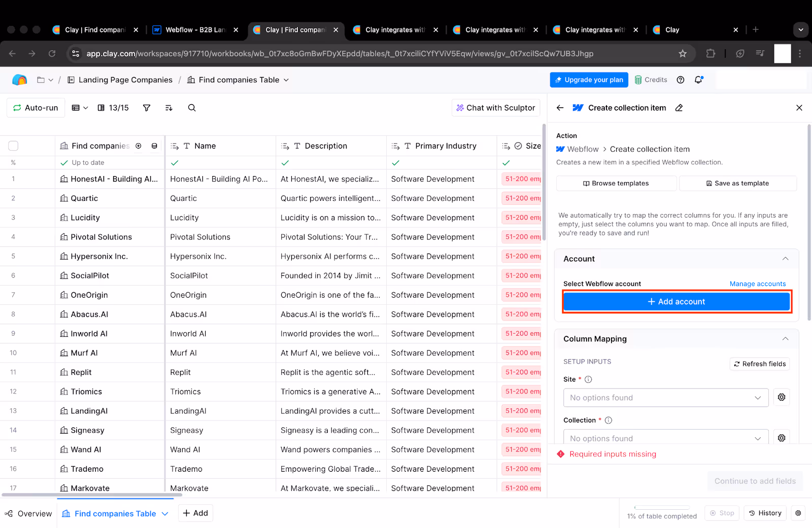This screenshot has width=812, height=528.
Task: Click the info icon next to Collection
Action: click(x=608, y=420)
